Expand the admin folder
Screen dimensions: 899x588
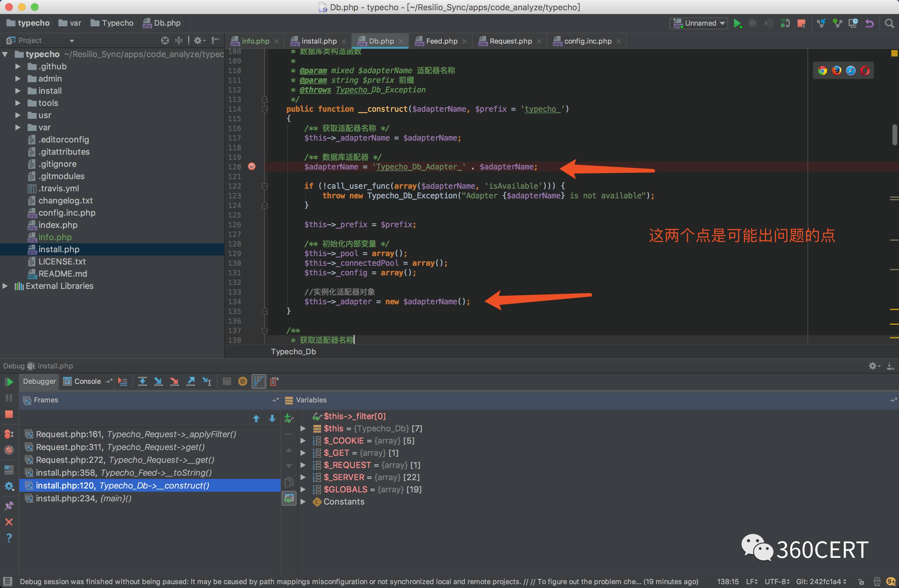(18, 79)
